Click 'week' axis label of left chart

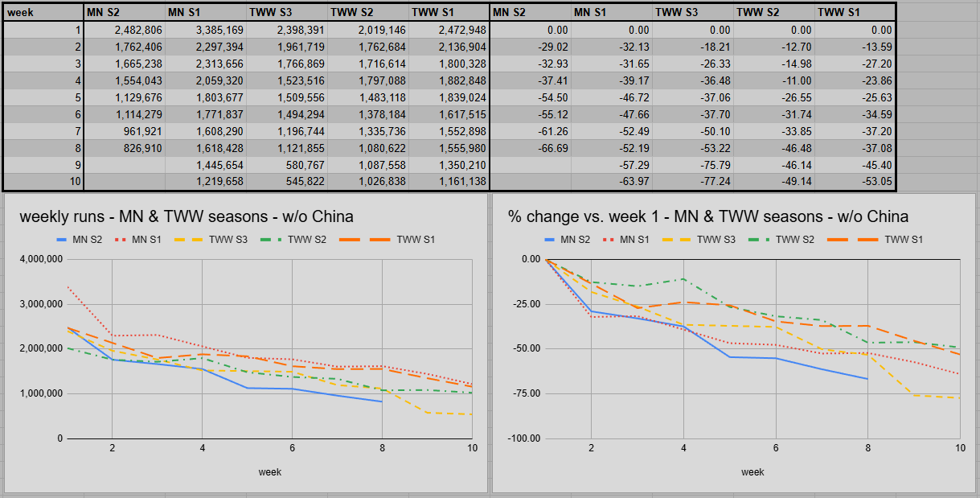(x=270, y=472)
